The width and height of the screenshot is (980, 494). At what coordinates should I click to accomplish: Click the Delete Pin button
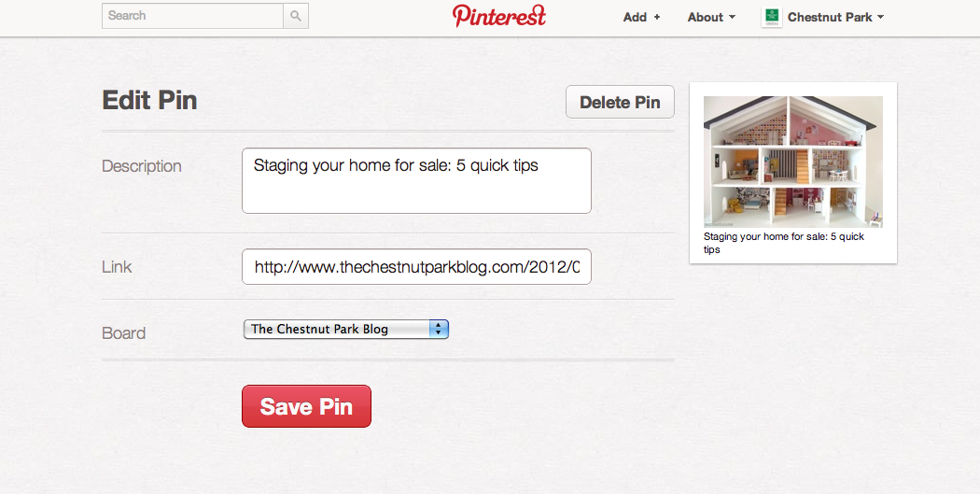620,102
